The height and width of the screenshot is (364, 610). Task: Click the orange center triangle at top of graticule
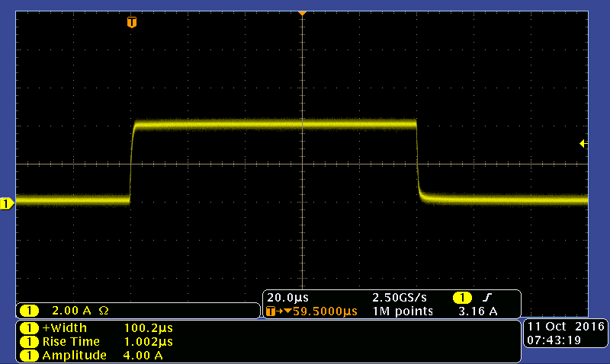point(303,14)
